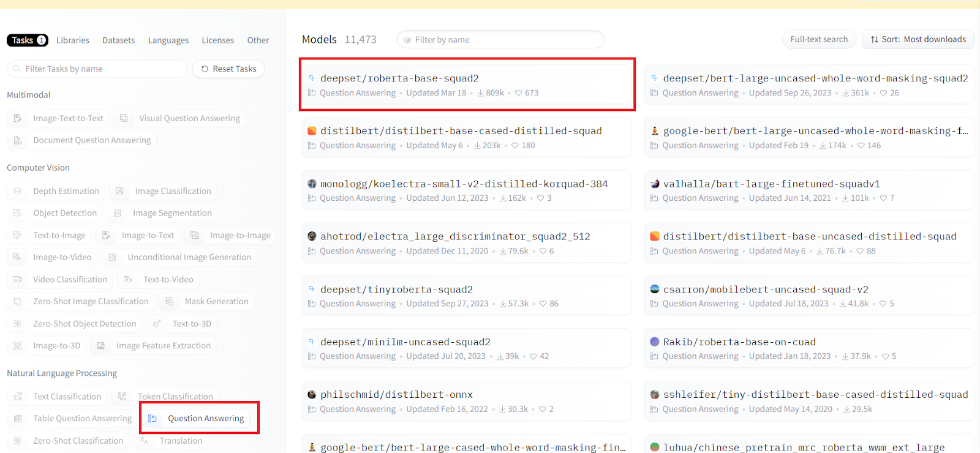The width and height of the screenshot is (980, 453).
Task: Click the Filter Tasks by name field
Action: click(97, 69)
